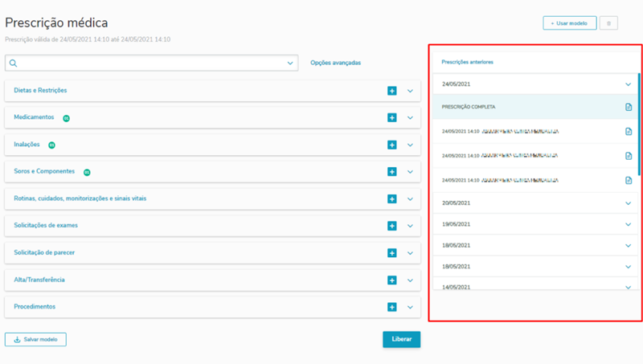The width and height of the screenshot is (643, 364).
Task: Expand the 19/05/2021 prescriptions group
Action: pos(628,225)
